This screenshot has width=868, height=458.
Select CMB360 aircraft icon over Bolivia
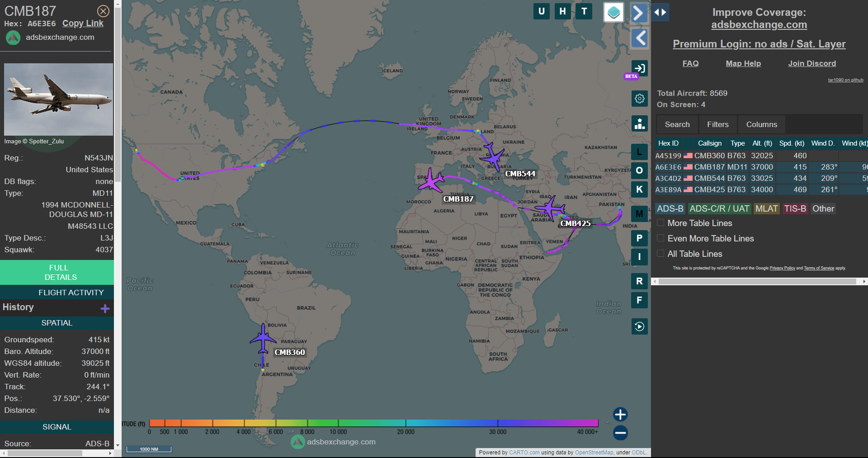pyautogui.click(x=263, y=338)
